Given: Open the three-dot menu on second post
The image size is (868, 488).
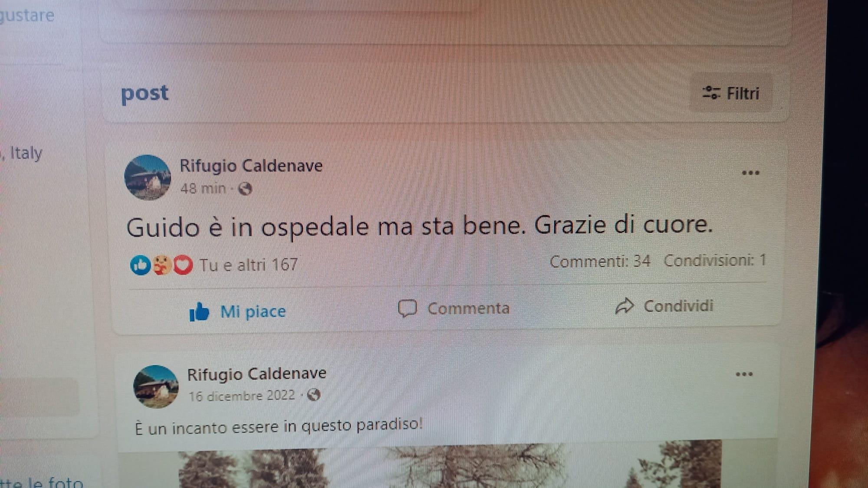Looking at the screenshot, I should click(x=744, y=374).
